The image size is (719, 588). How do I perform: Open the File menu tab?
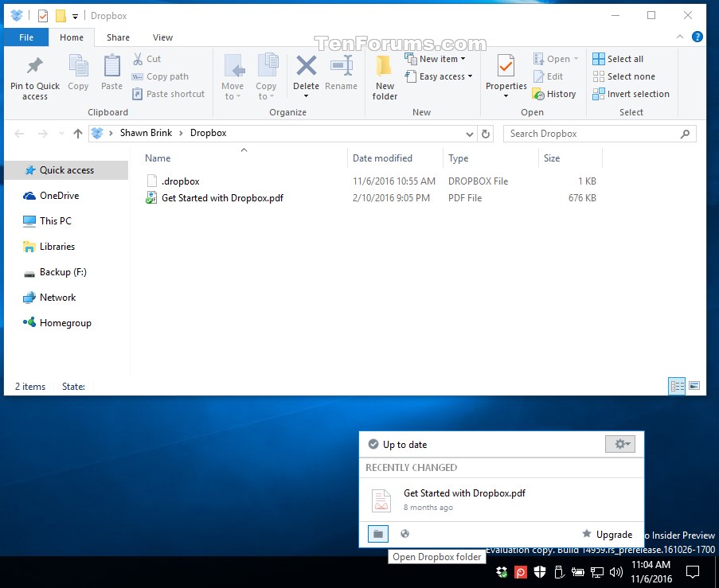[x=26, y=37]
